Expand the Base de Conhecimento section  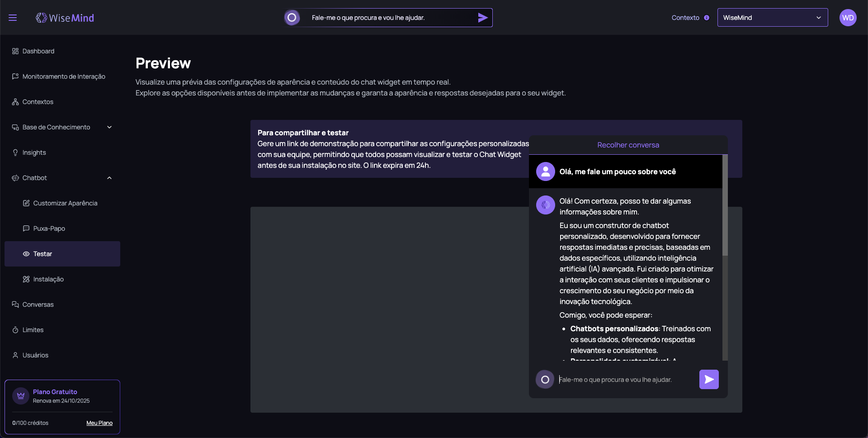[109, 127]
